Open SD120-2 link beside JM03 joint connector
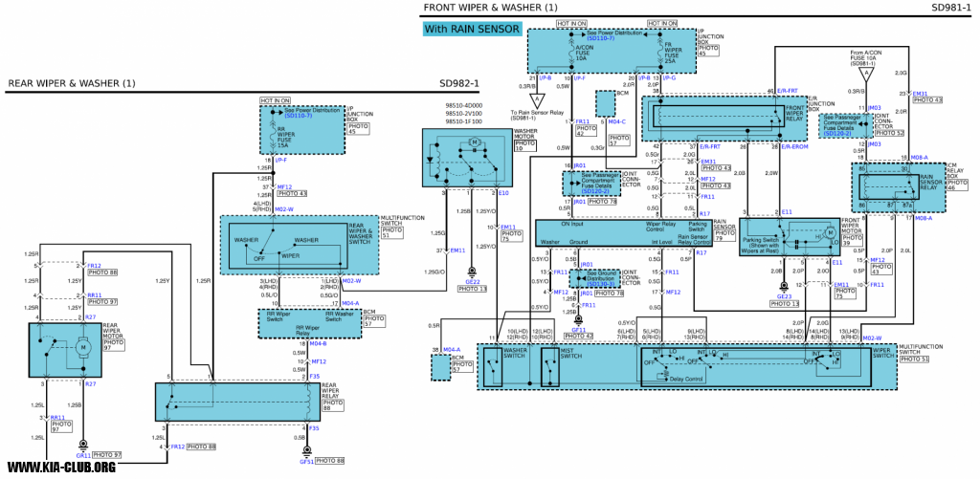980x479 pixels. (x=838, y=134)
